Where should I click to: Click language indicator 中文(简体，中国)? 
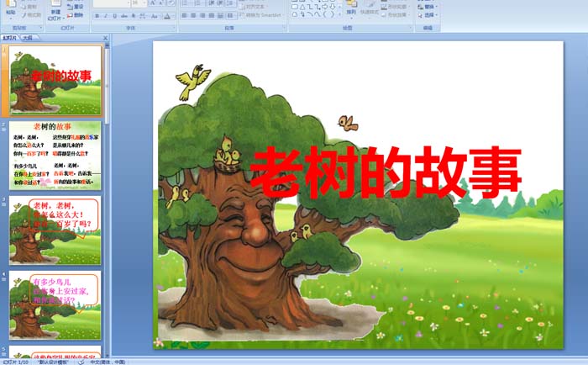[108, 362]
